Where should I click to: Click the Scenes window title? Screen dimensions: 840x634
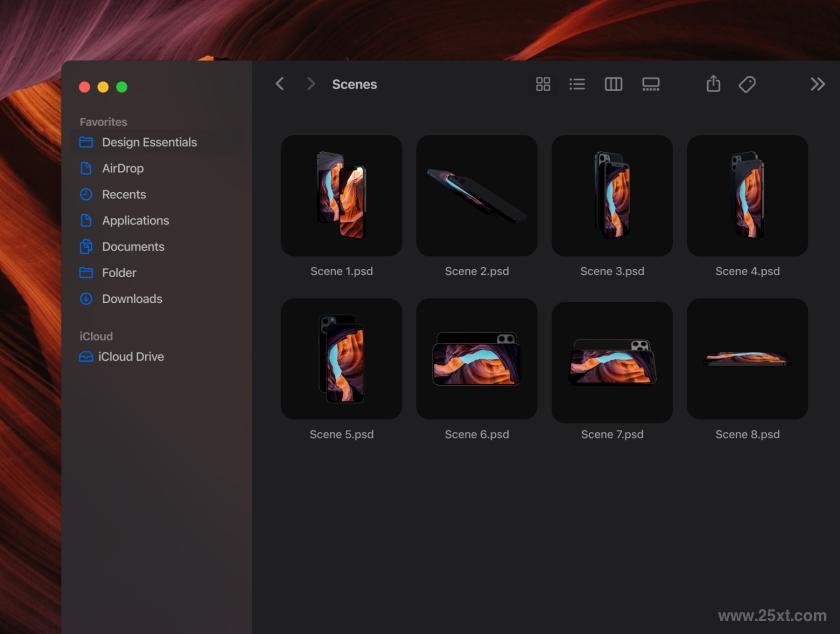pos(354,84)
